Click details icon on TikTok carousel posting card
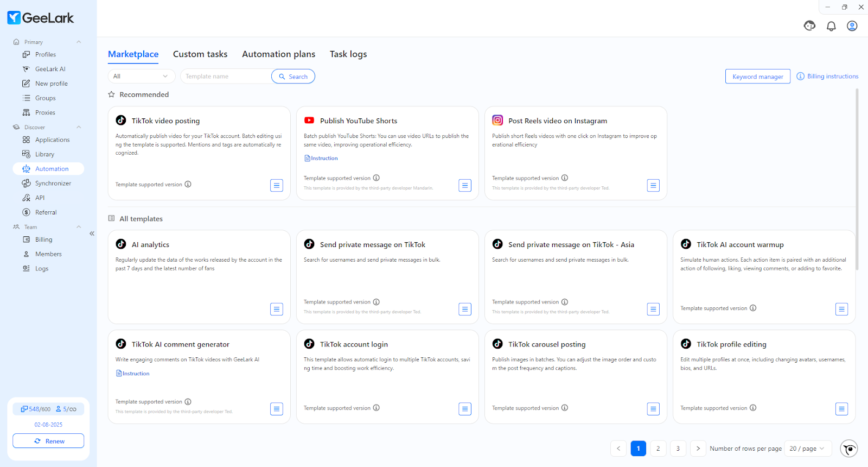 pos(653,409)
